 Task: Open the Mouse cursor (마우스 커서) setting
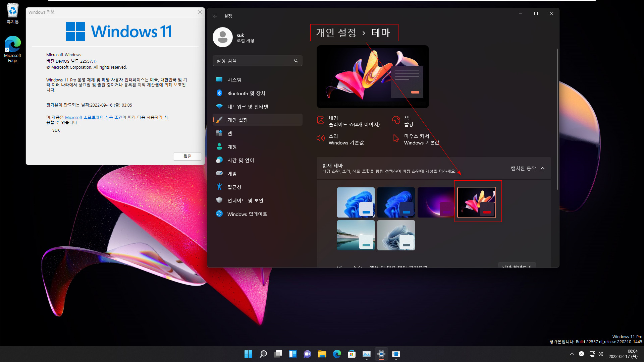416,139
